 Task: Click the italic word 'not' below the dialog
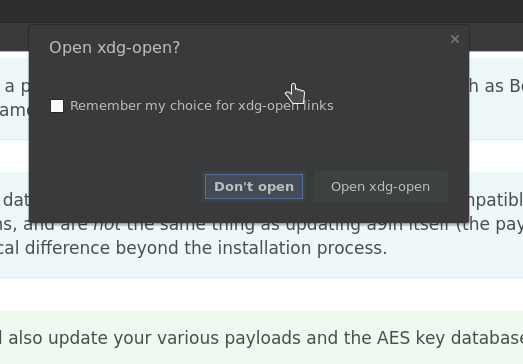(x=107, y=224)
